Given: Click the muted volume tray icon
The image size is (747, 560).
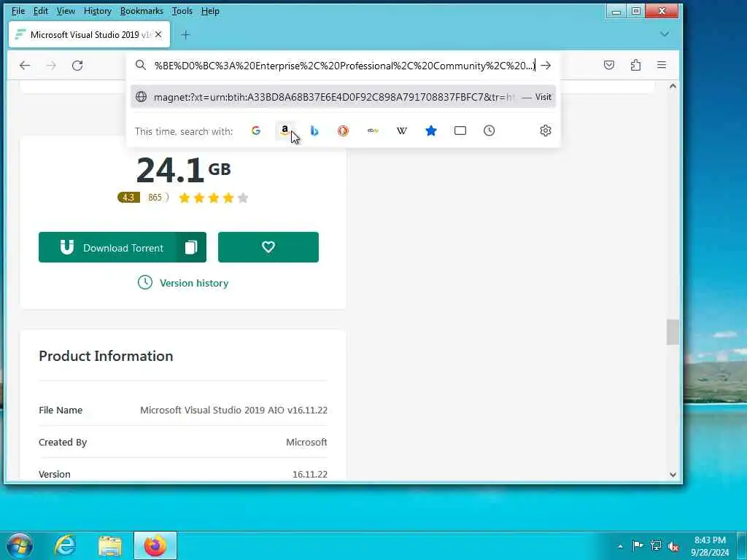Looking at the screenshot, I should pos(673,545).
